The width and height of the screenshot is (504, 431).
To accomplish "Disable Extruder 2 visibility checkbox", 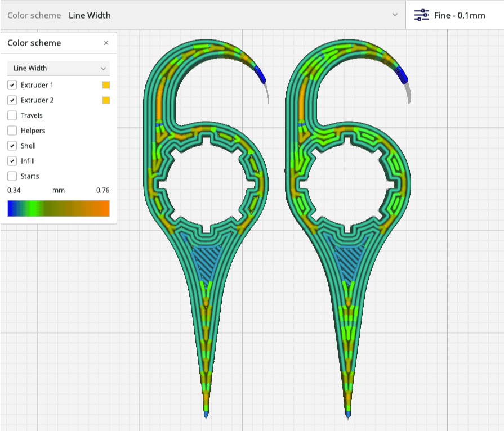I will [x=12, y=100].
